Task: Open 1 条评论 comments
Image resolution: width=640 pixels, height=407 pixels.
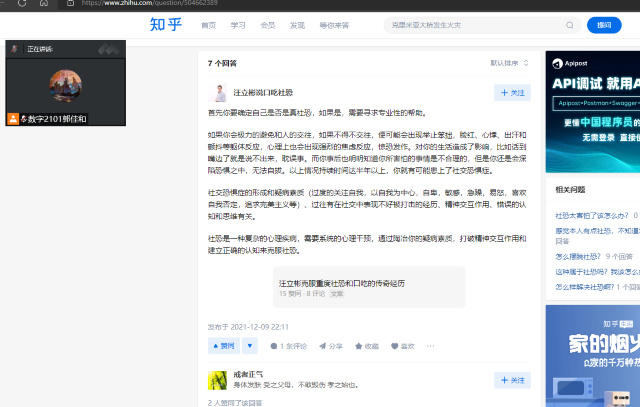Action: (289, 346)
